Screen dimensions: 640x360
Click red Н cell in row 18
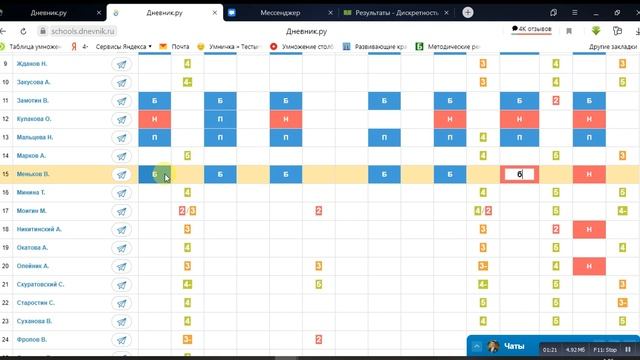point(589,229)
